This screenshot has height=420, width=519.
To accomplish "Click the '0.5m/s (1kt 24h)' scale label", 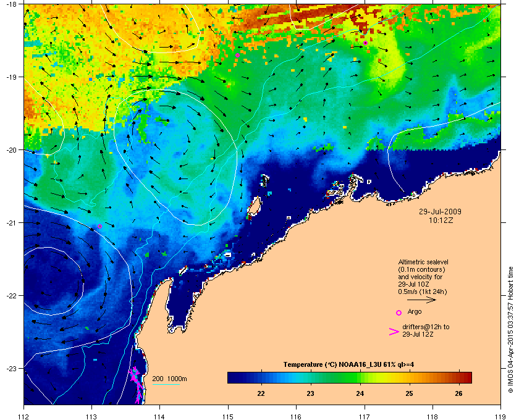I will coord(423,292).
